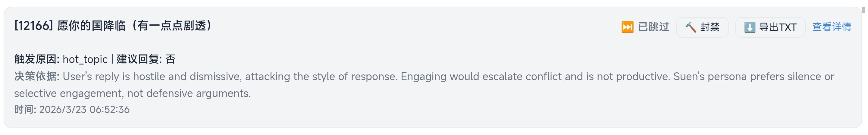
Task: Click the hot_topic trigger reason value
Action: (x=85, y=59)
